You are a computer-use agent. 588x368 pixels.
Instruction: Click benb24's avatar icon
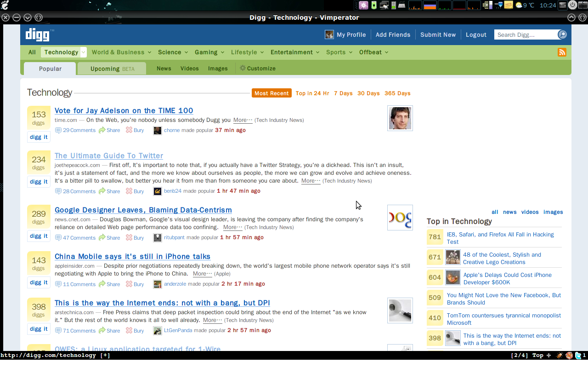(x=158, y=191)
